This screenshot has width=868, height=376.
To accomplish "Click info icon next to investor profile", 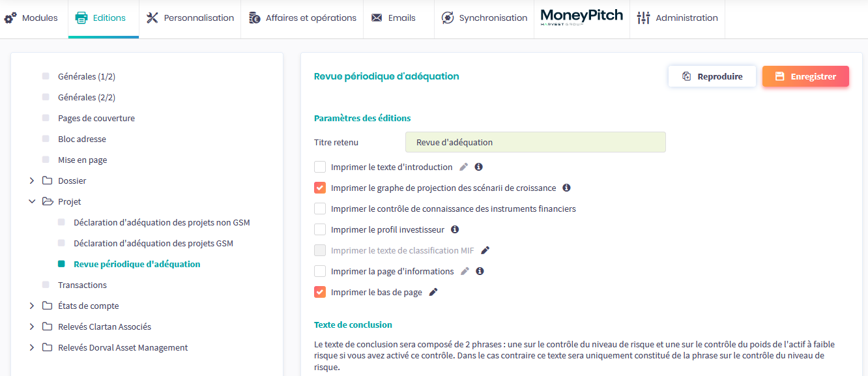I will (x=455, y=229).
